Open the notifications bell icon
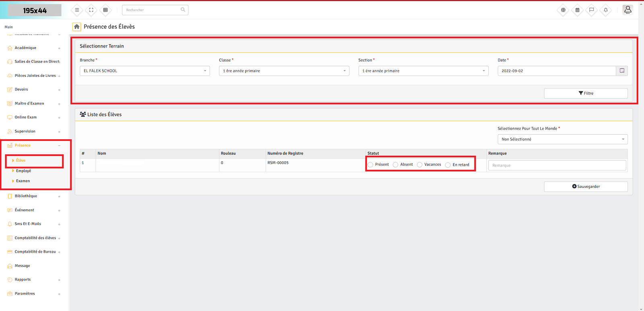 click(x=606, y=10)
